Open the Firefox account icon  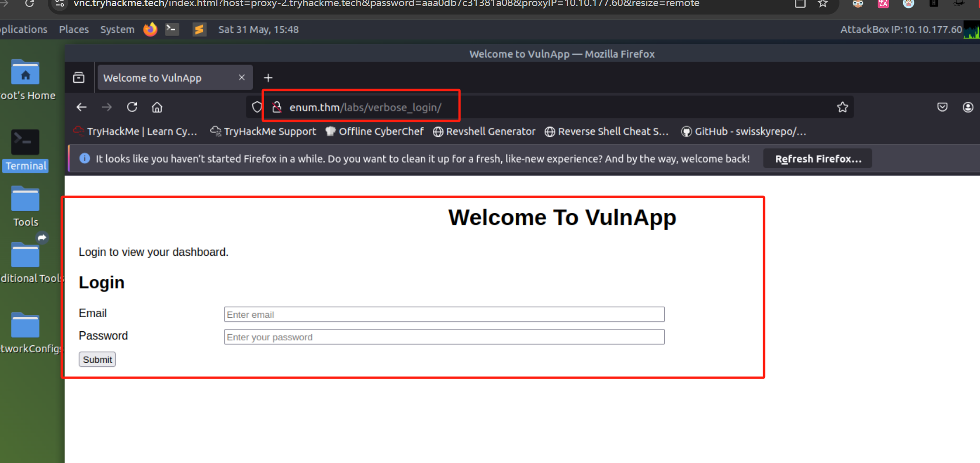click(968, 107)
